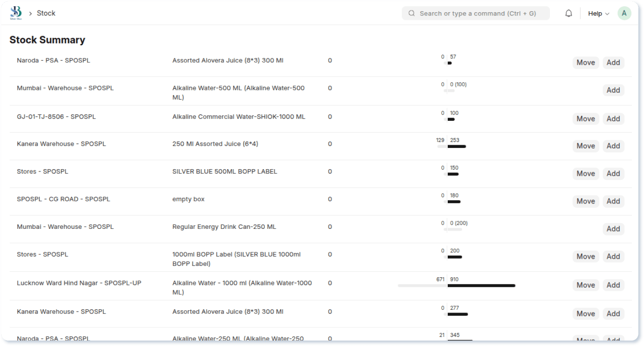Viewport: 644px width, 346px height.
Task: Move stock of 1000ml BOPP Label
Action: click(x=585, y=256)
